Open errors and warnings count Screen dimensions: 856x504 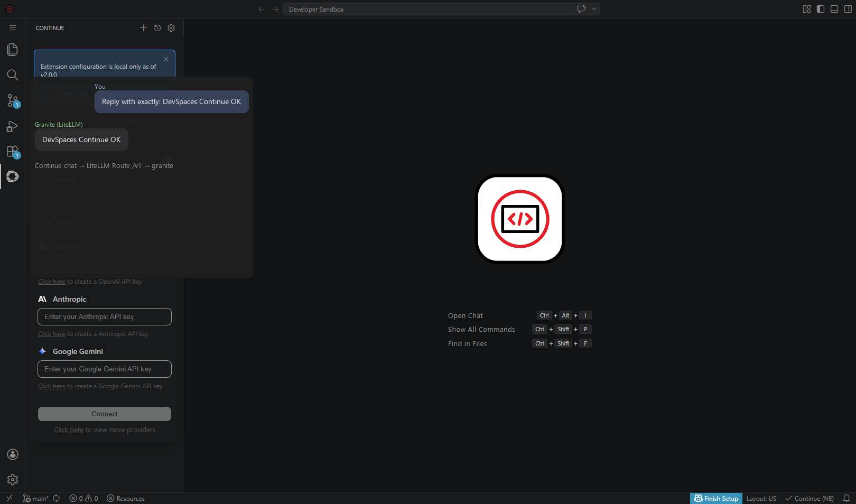(83, 498)
